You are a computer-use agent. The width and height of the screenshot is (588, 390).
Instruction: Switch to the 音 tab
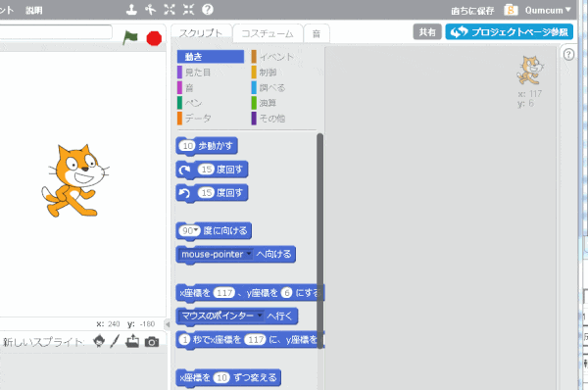[x=317, y=33]
